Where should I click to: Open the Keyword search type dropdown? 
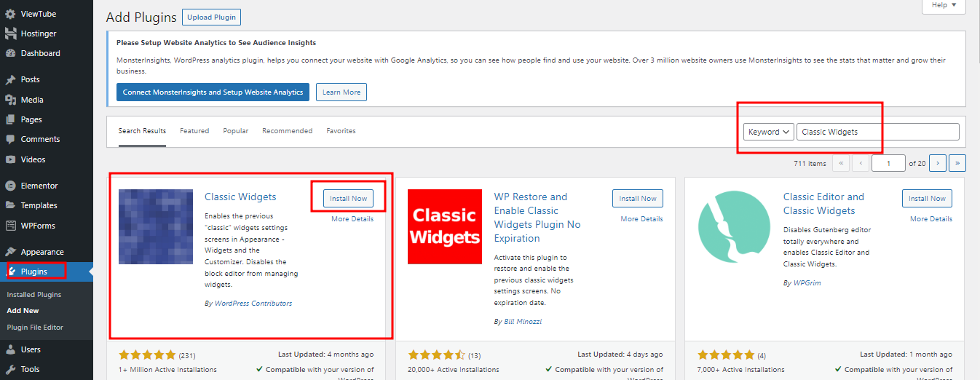[768, 132]
